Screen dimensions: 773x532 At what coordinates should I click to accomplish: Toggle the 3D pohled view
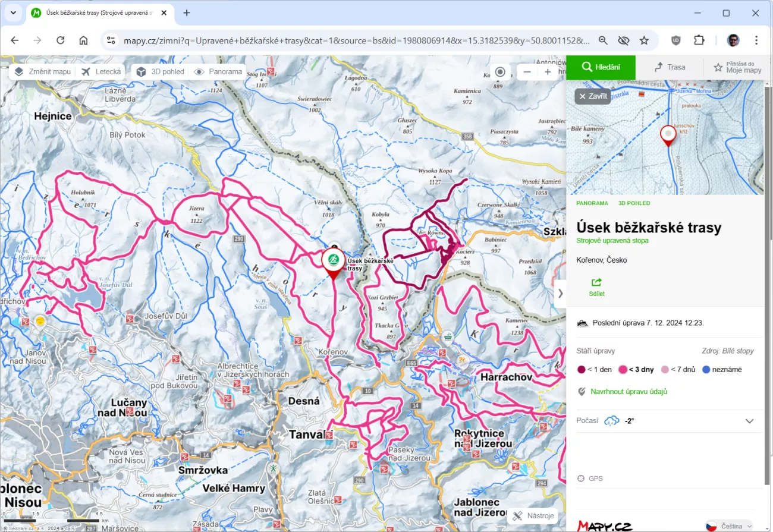coord(161,72)
